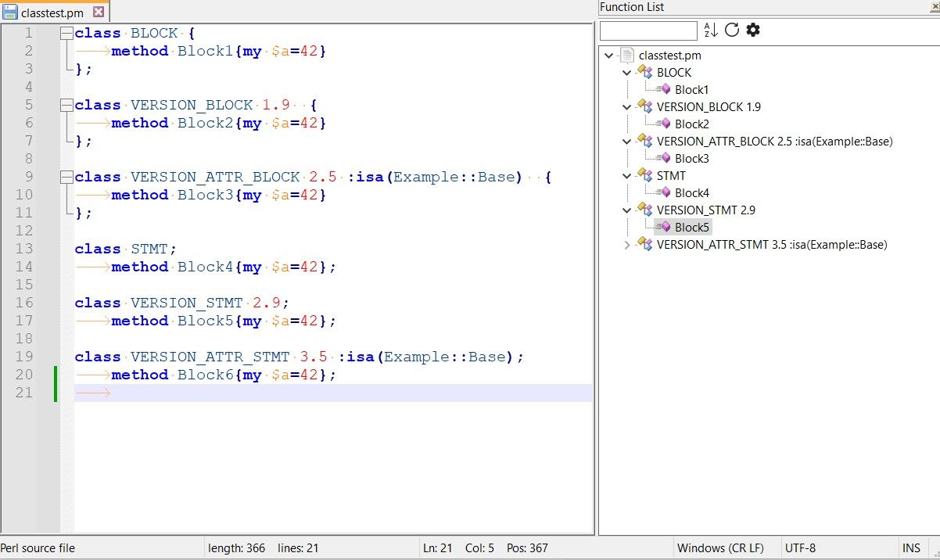Screen dimensions: 940x560
Task: Click the STMT class icon in tree
Action: coord(644,176)
